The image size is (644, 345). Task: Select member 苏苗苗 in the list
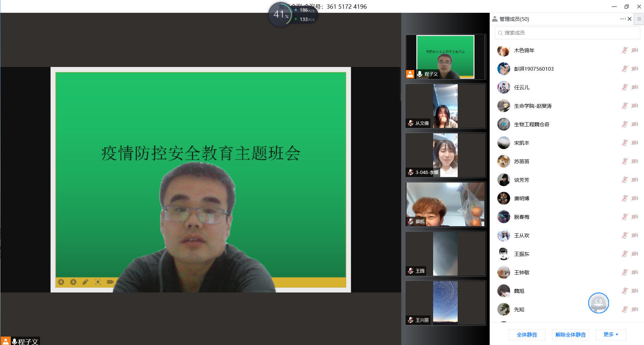click(522, 162)
